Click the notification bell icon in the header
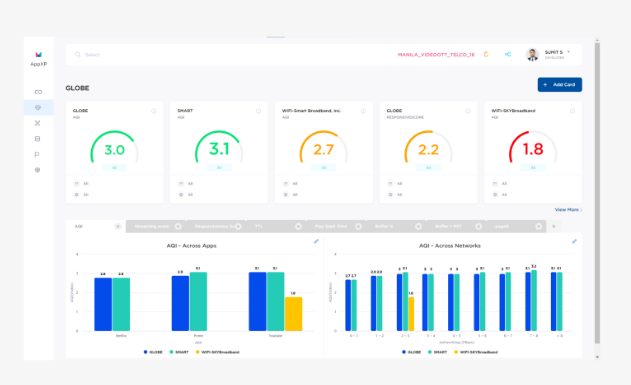Screen dimensions: 631x385 pos(486,54)
